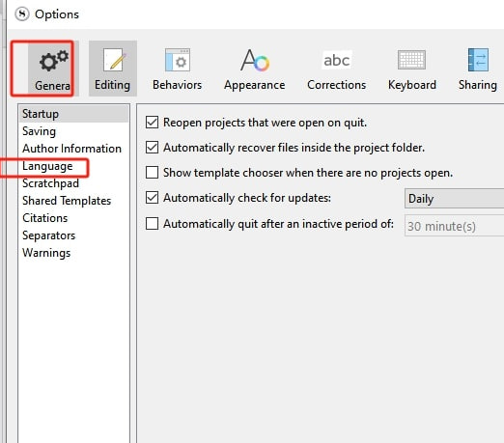
Task: Select the Corrections abc icon
Action: point(337,60)
